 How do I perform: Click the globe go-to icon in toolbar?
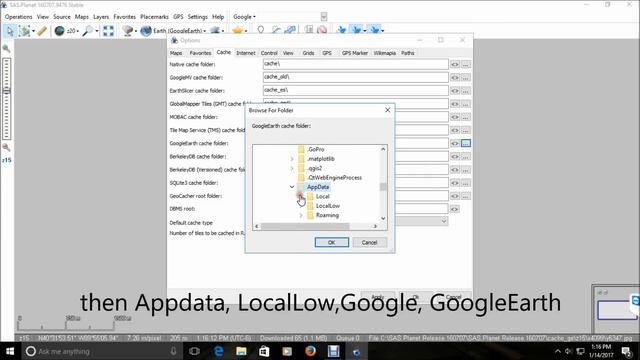tap(60, 31)
